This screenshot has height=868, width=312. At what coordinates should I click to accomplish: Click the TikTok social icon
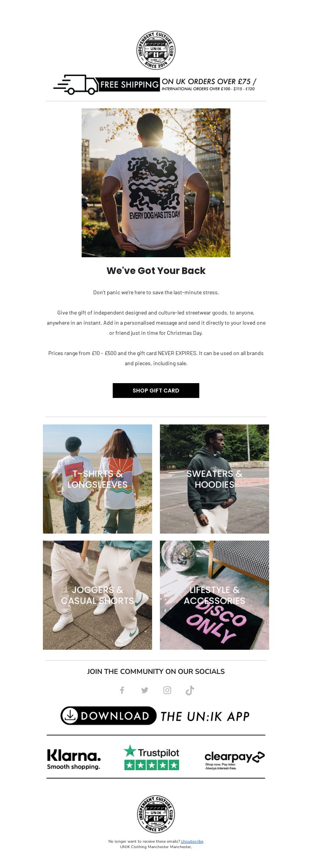coord(190,690)
